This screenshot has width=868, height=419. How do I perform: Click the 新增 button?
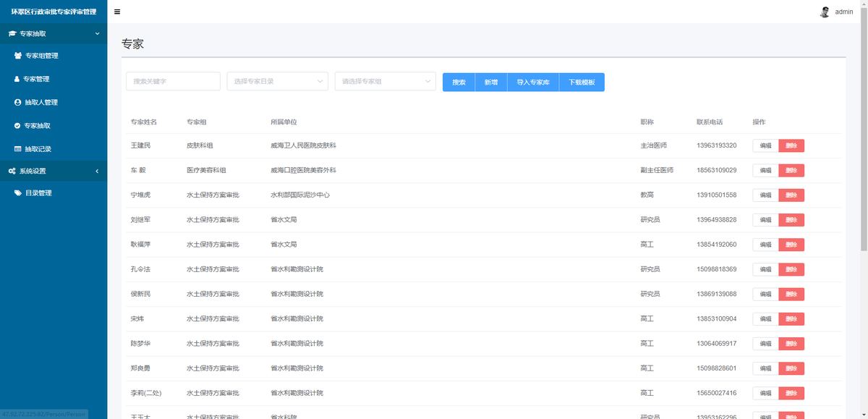click(491, 82)
